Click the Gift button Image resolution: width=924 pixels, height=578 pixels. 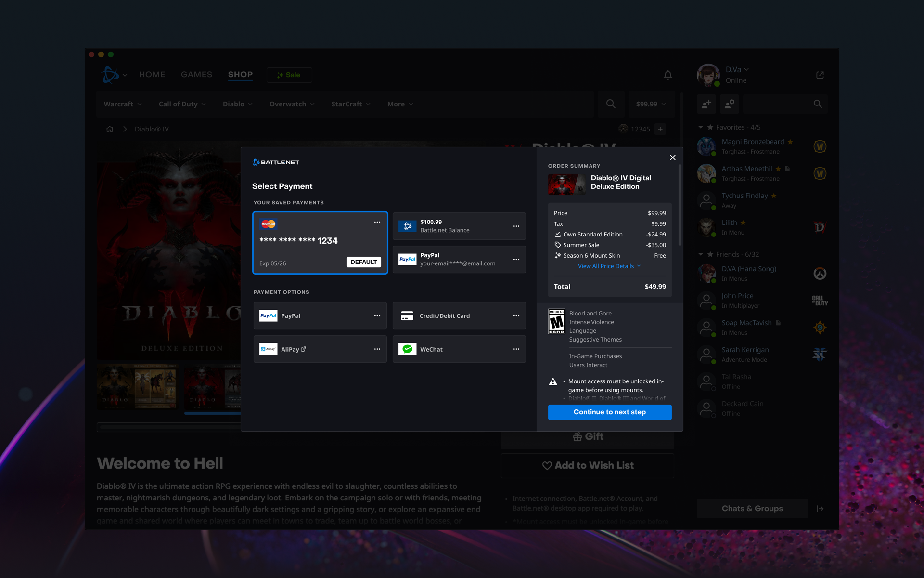588,437
